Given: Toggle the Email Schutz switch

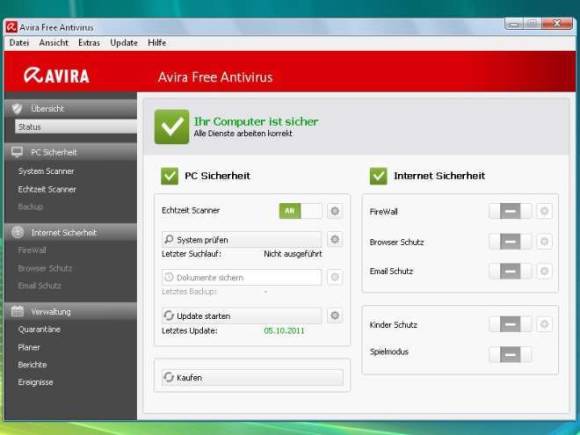Looking at the screenshot, I should coord(510,271).
